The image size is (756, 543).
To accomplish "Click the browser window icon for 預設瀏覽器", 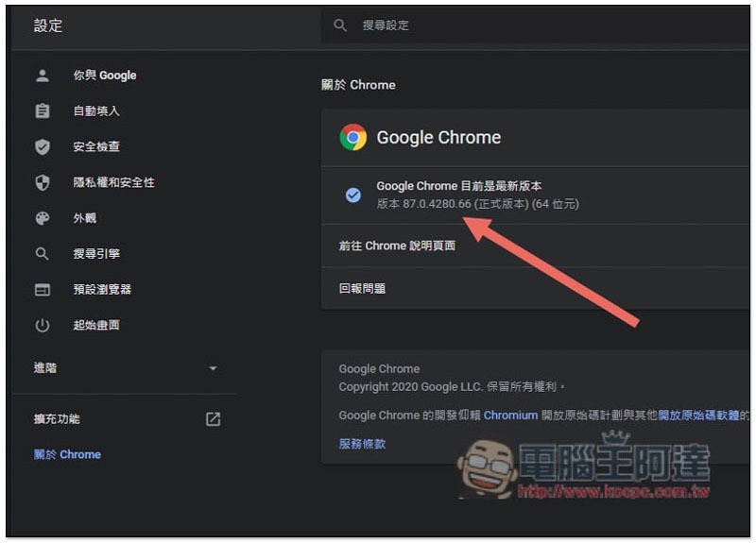I will pyautogui.click(x=42, y=290).
